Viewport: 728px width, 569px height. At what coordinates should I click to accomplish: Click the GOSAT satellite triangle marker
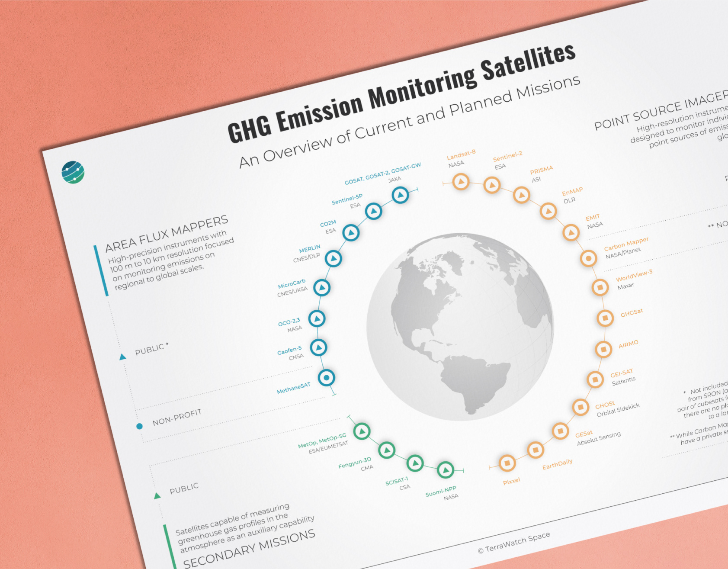click(401, 195)
